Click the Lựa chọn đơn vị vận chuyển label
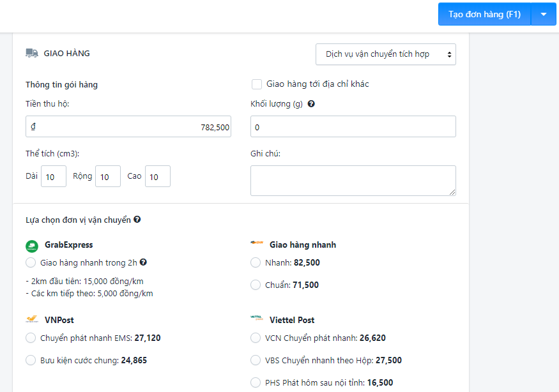 78,220
